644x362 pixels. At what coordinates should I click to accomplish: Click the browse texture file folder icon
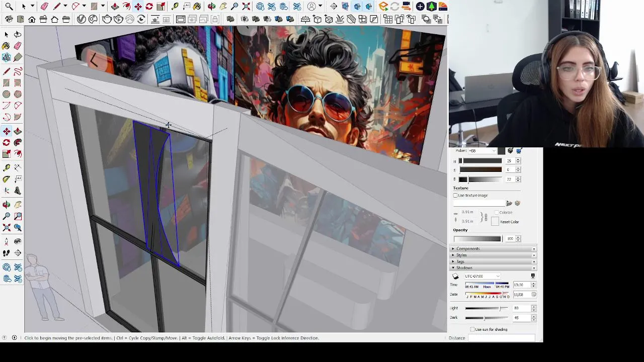pyautogui.click(x=509, y=203)
